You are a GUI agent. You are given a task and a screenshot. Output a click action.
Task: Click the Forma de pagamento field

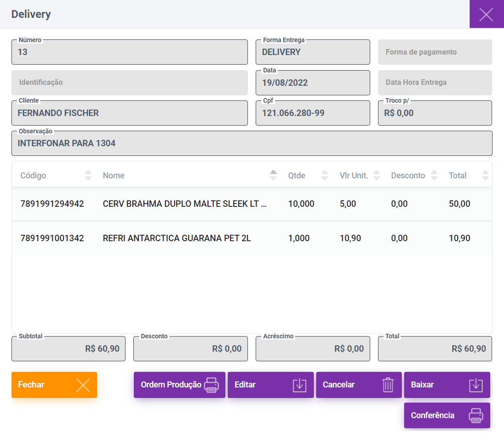(x=434, y=52)
